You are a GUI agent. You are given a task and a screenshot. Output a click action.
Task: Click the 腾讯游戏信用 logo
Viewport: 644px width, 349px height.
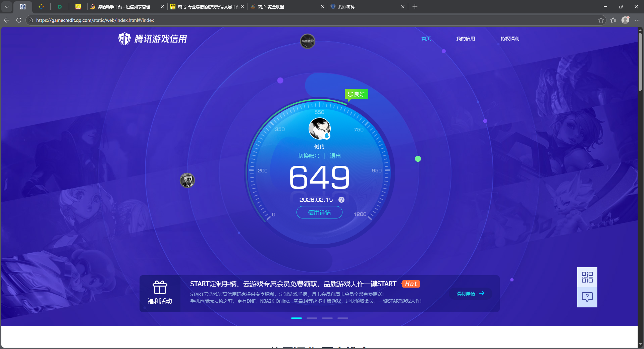click(153, 39)
